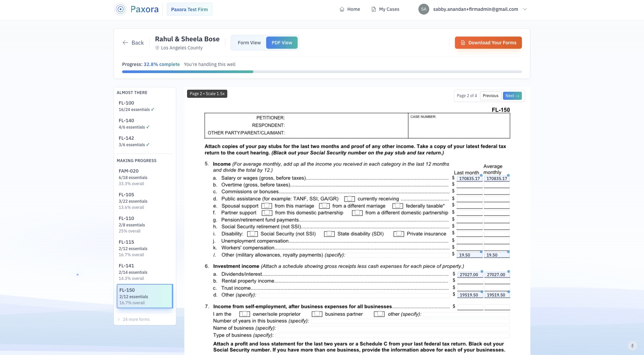Go to the next page of the PDF
Viewport: 644px width, 355px height.
click(x=512, y=96)
